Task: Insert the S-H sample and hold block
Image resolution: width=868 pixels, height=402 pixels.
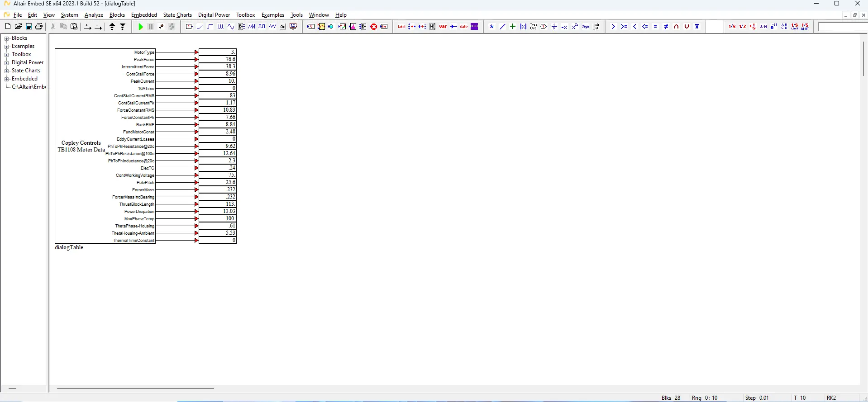Action: [763, 27]
